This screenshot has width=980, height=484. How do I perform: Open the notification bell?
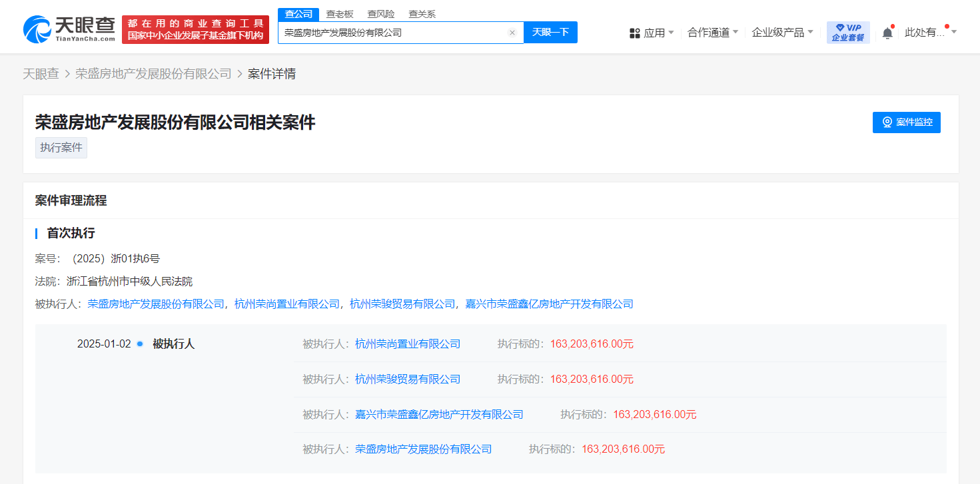click(887, 33)
